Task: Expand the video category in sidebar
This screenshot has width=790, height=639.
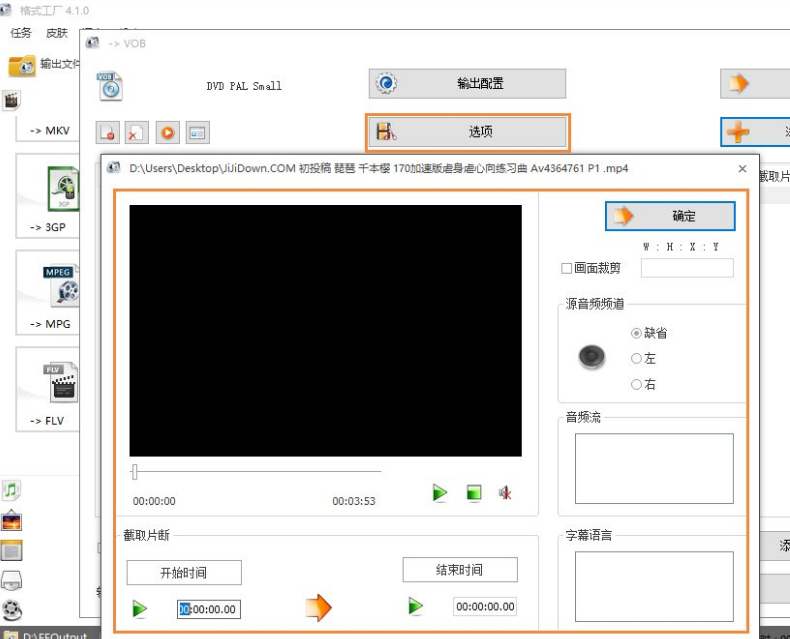Action: (x=11, y=101)
